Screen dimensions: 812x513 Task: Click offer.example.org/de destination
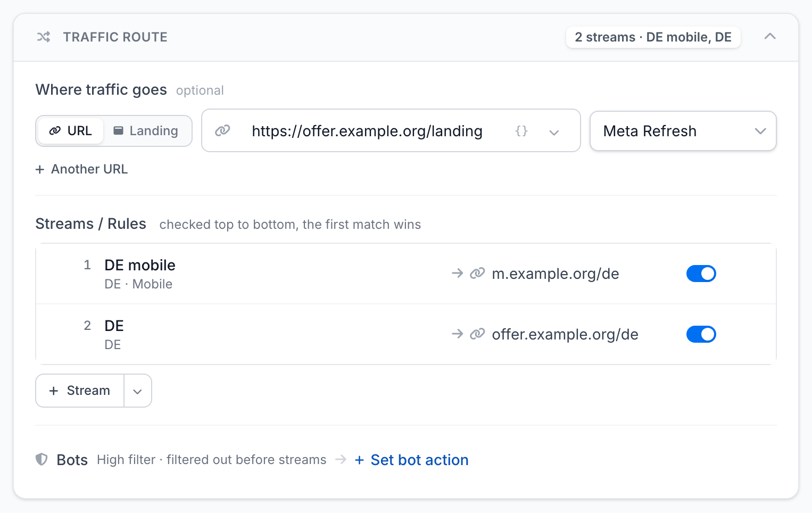point(565,334)
